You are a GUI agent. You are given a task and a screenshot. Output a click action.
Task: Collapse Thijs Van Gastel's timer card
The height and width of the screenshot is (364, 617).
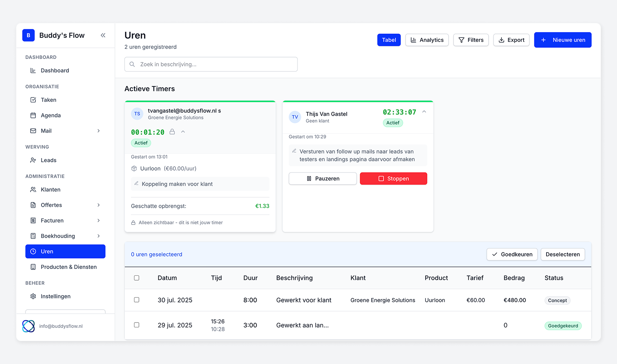424,112
